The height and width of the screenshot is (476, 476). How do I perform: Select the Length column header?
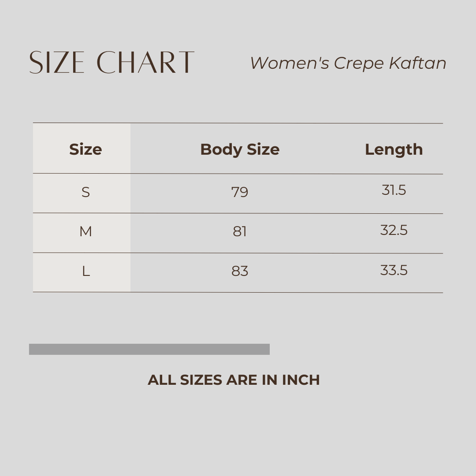(394, 149)
